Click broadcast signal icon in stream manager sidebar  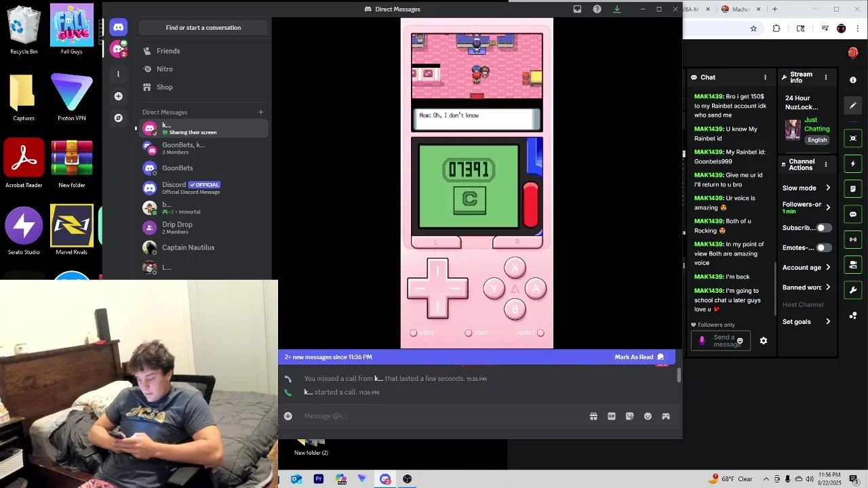click(x=853, y=239)
